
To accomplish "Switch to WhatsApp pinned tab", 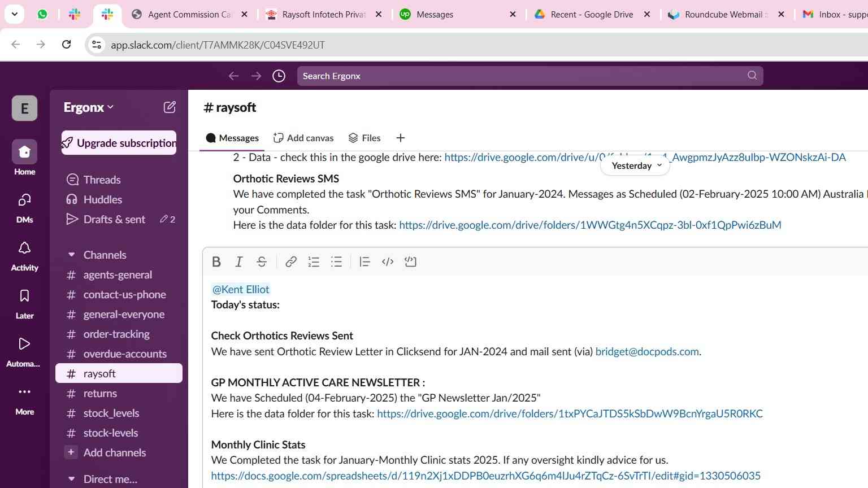I will [42, 14].
